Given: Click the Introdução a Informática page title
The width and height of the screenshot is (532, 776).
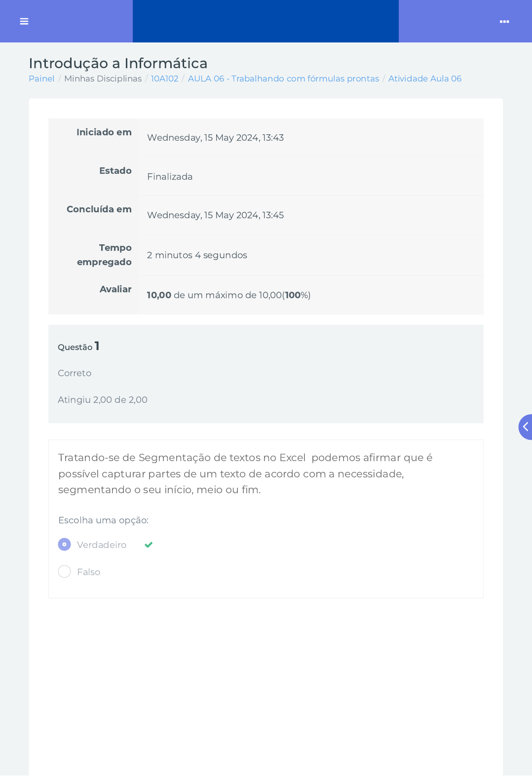Looking at the screenshot, I should (x=118, y=63).
